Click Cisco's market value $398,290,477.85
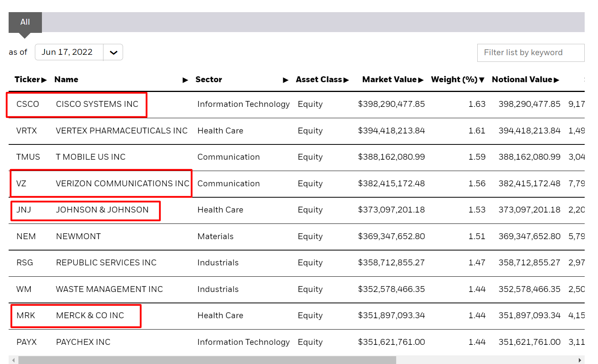This screenshot has width=598, height=364. pos(391,104)
